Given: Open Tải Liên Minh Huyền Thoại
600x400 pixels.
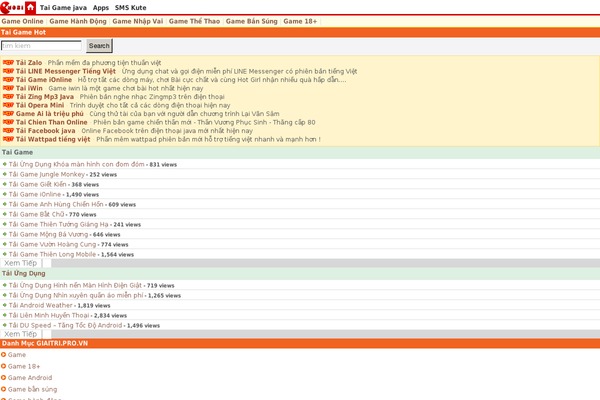Looking at the screenshot, I should (x=49, y=315).
